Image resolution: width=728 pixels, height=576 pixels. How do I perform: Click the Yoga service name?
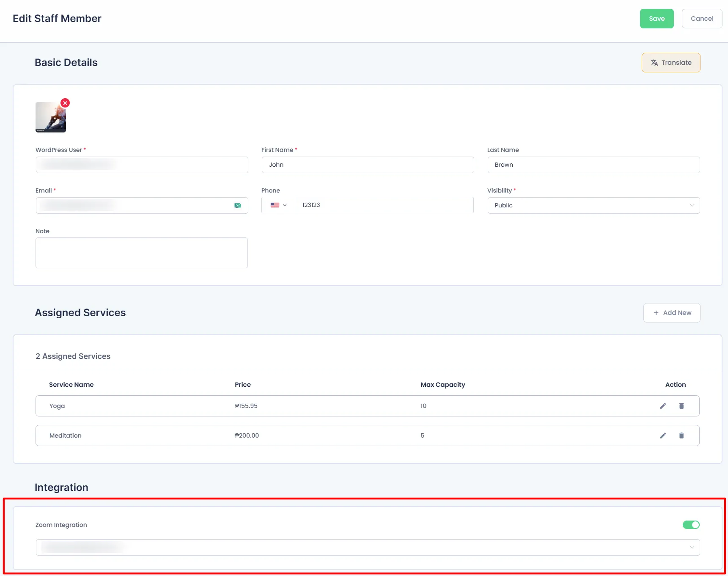57,406
